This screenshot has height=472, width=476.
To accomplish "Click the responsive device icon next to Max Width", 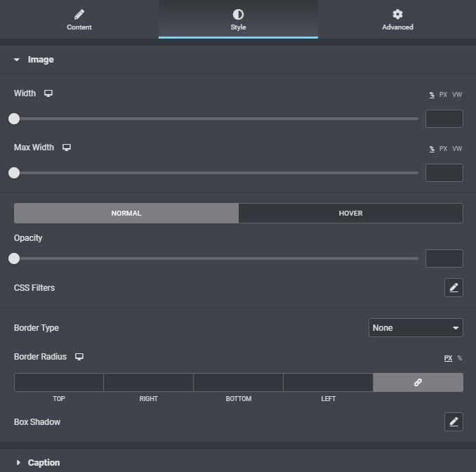I will (x=67, y=147).
